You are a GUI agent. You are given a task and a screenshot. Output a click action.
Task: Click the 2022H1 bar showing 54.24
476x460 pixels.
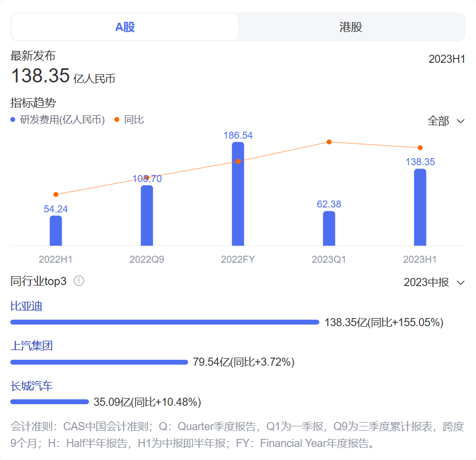click(56, 231)
